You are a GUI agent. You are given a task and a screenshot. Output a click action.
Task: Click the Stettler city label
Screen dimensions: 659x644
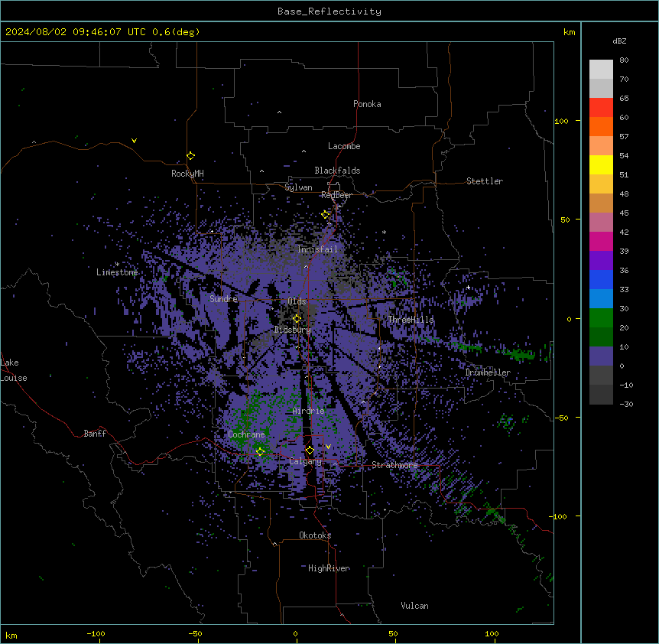[485, 181]
